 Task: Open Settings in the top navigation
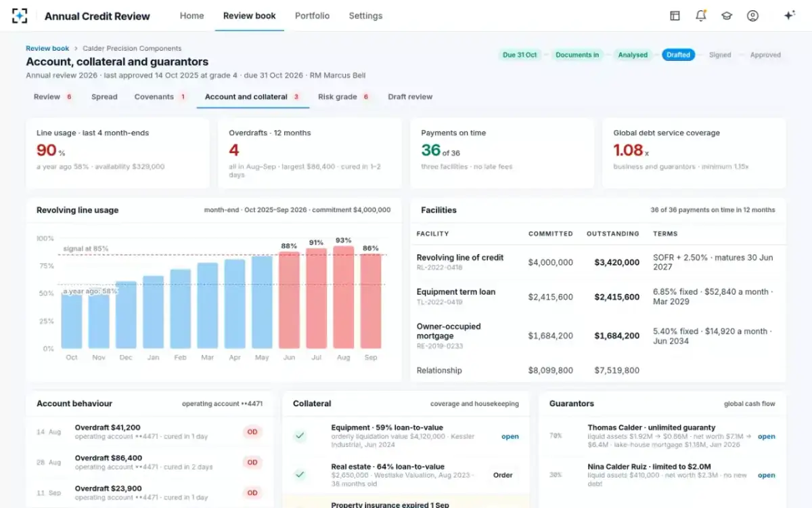pos(365,16)
